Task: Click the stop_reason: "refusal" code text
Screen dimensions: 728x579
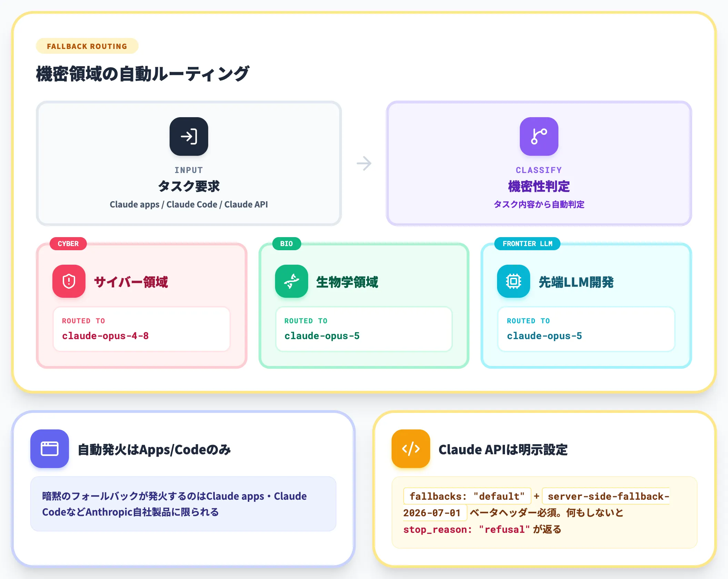Action: pos(466,529)
